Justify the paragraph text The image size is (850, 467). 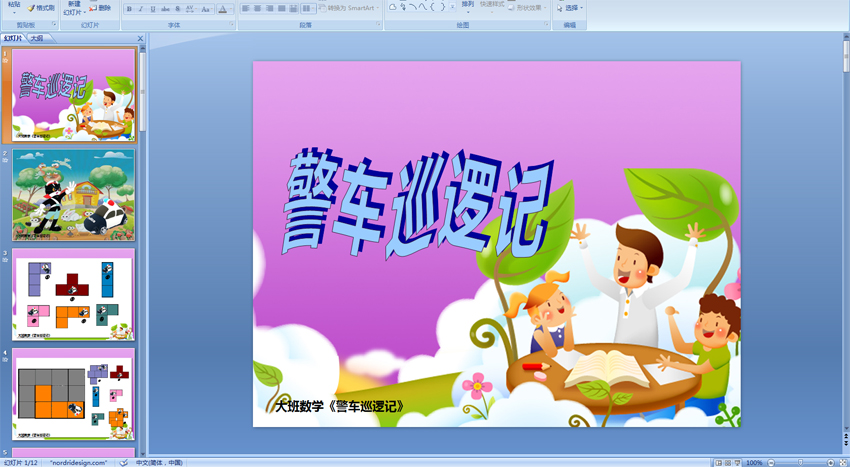(281, 8)
